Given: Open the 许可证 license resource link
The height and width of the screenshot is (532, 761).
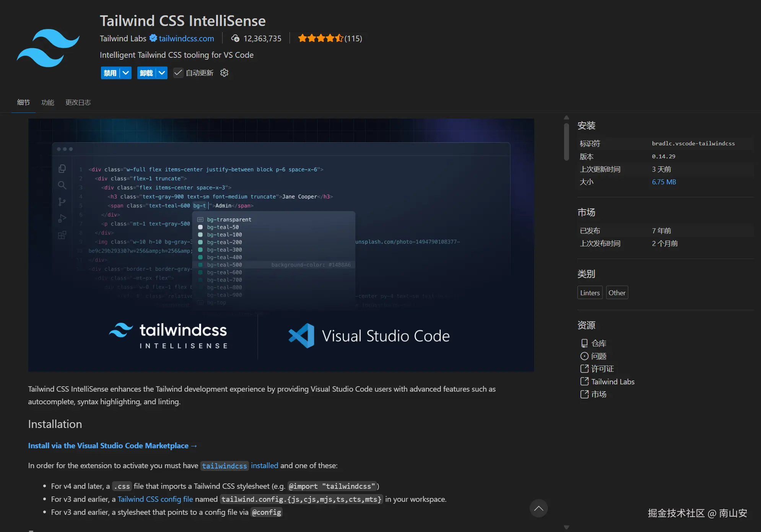Looking at the screenshot, I should pos(602,369).
